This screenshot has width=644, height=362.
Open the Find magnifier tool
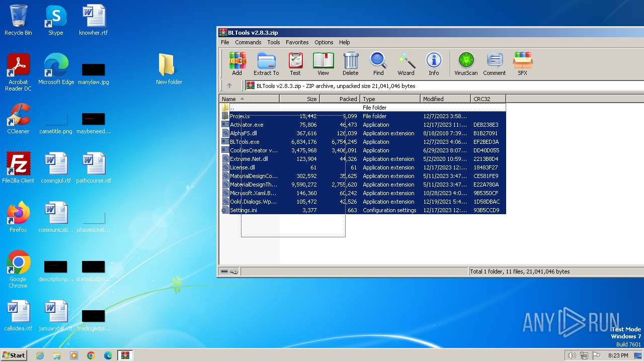click(378, 64)
